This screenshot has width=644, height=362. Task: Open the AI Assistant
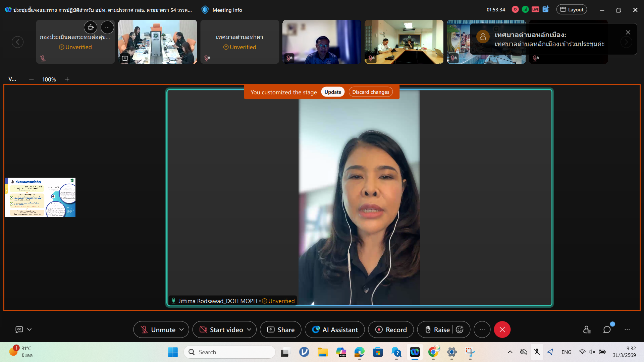(334, 330)
